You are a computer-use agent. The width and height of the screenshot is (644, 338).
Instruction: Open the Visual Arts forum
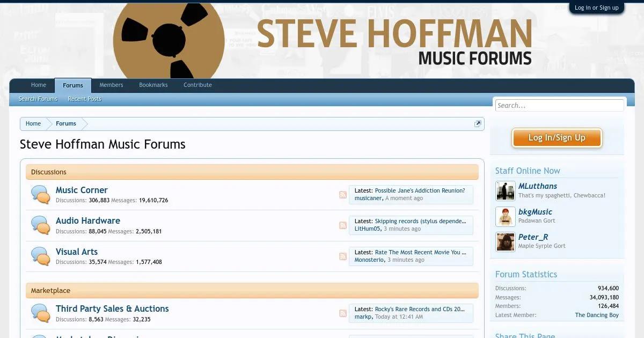pos(77,252)
